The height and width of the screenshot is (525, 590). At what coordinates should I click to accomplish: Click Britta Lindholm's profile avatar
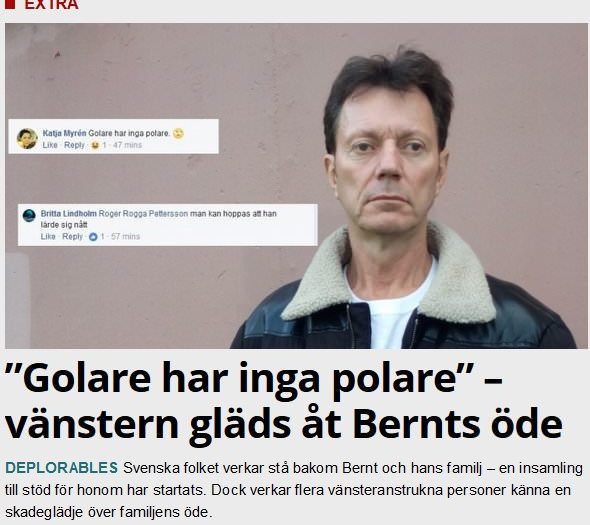29,216
